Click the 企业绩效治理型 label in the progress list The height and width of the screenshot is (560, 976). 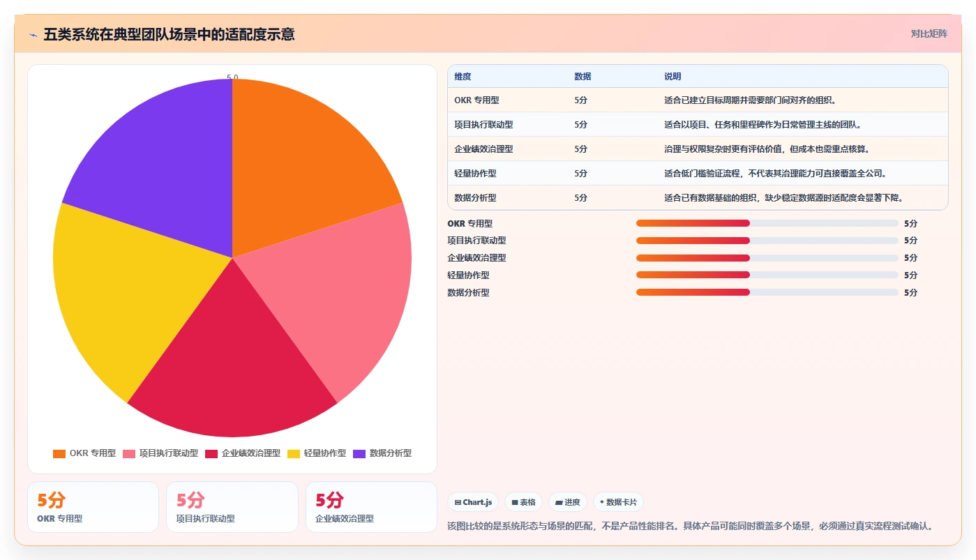(476, 258)
